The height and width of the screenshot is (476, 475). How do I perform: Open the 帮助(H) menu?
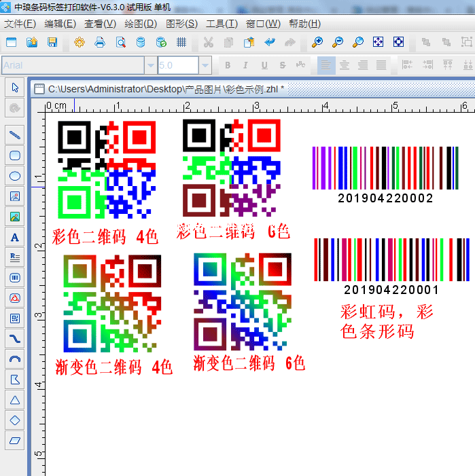[304, 24]
